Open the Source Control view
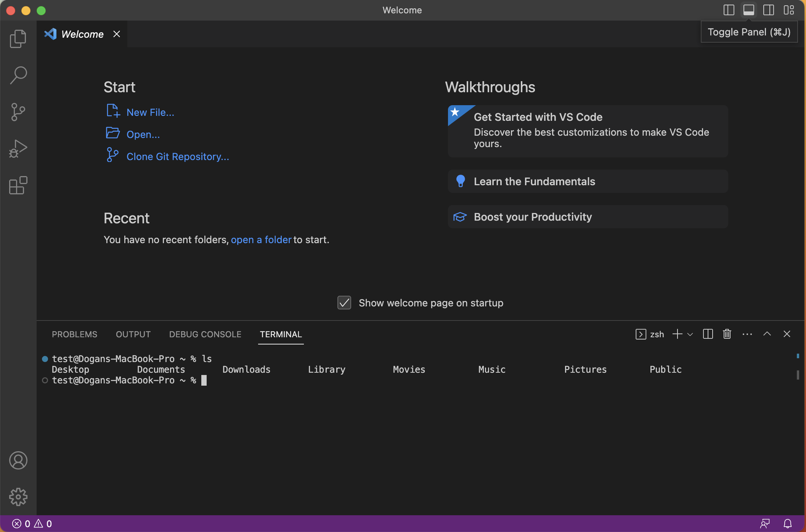 pyautogui.click(x=18, y=112)
